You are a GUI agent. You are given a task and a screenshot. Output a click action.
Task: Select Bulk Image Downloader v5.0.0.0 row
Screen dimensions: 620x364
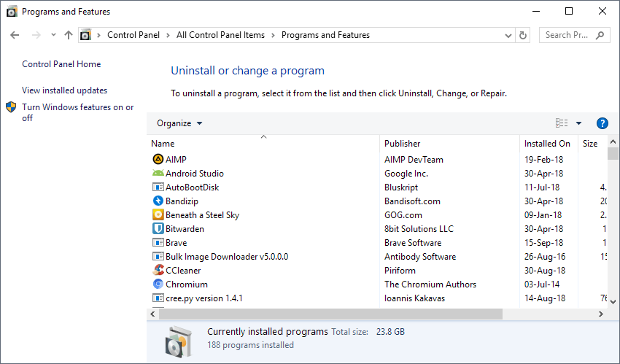[379, 256]
